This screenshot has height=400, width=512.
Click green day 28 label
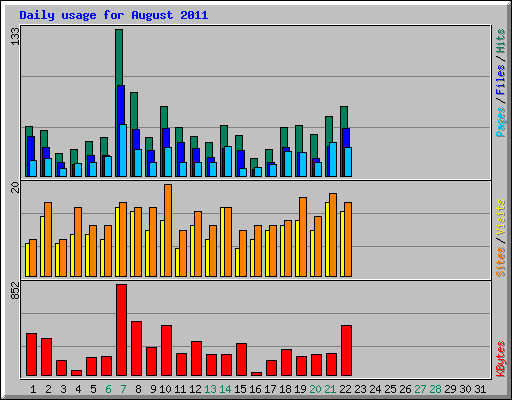pos(435,389)
